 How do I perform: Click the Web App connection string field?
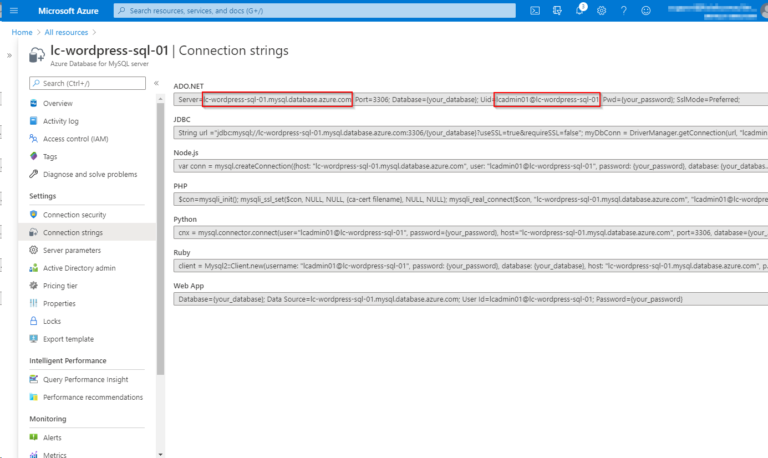coord(471,299)
